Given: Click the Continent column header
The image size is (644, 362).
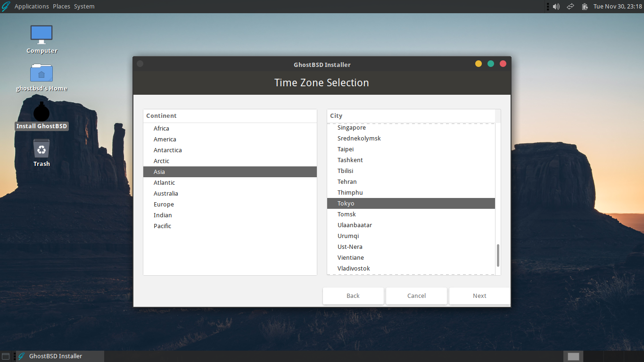Looking at the screenshot, I should click(230, 116).
